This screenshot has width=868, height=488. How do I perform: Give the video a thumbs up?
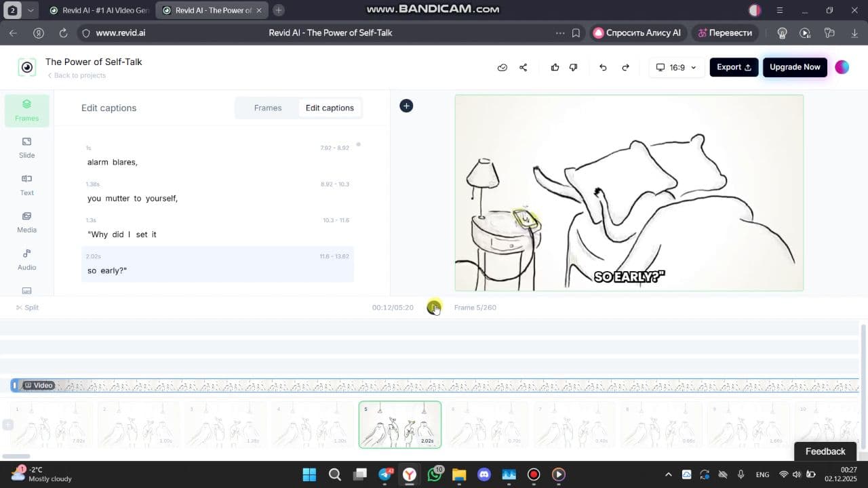coord(555,67)
